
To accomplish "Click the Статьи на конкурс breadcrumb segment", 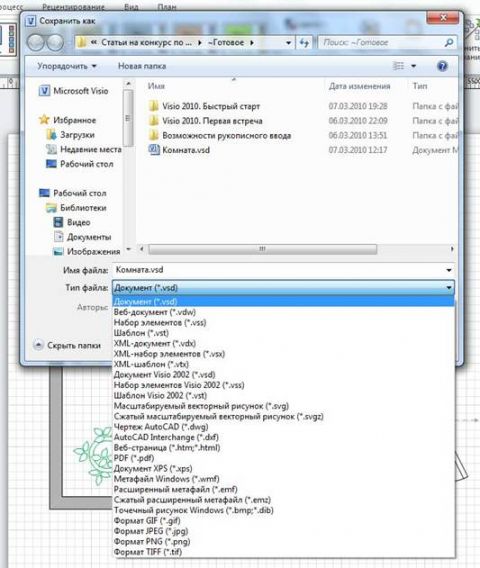I will tap(146, 42).
